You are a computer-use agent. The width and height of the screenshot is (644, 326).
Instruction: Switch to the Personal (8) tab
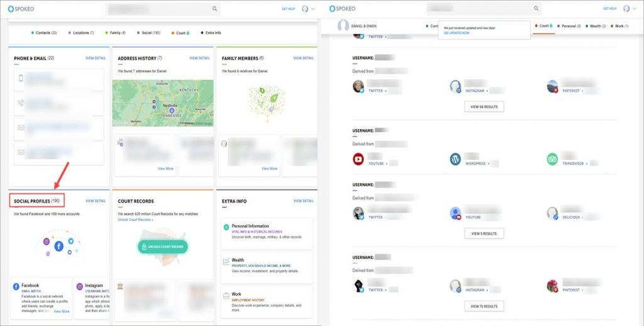(x=569, y=26)
